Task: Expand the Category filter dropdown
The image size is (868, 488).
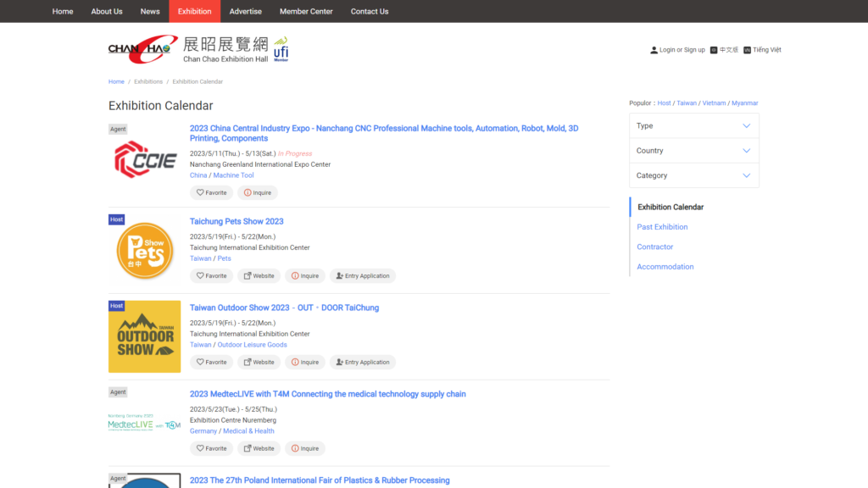Action: (693, 175)
